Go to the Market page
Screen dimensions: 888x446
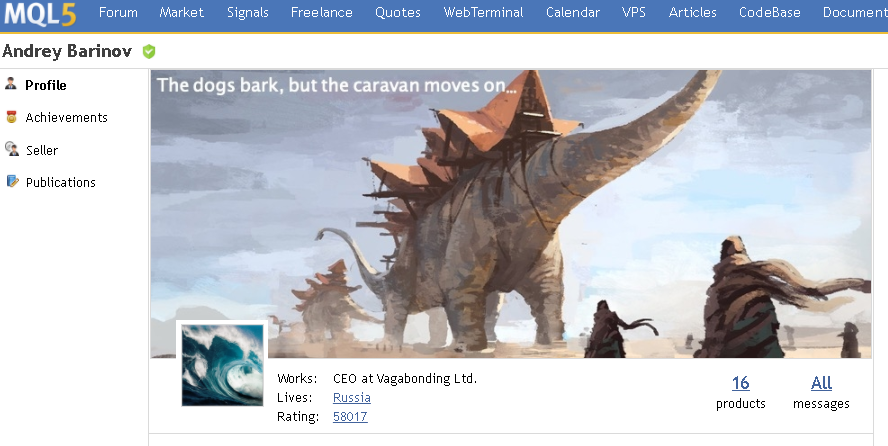[x=182, y=12]
